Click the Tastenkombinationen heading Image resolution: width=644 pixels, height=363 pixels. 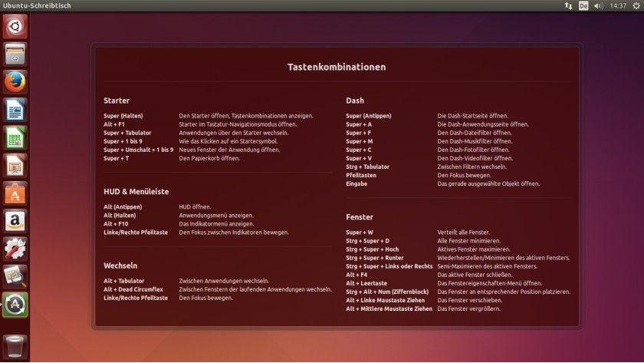point(337,67)
